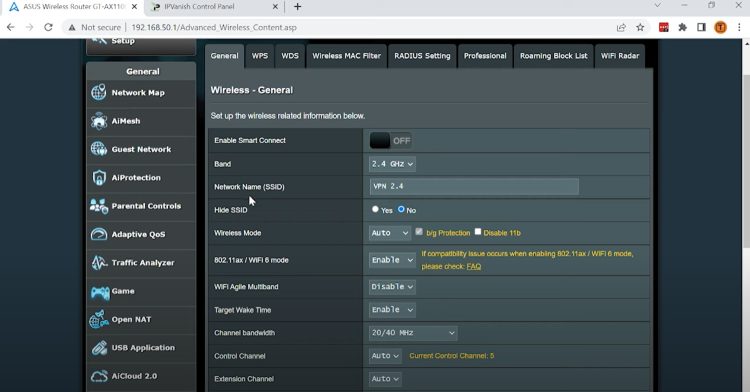Open Guest Network menu label
This screenshot has width=750, height=392.
click(x=141, y=149)
